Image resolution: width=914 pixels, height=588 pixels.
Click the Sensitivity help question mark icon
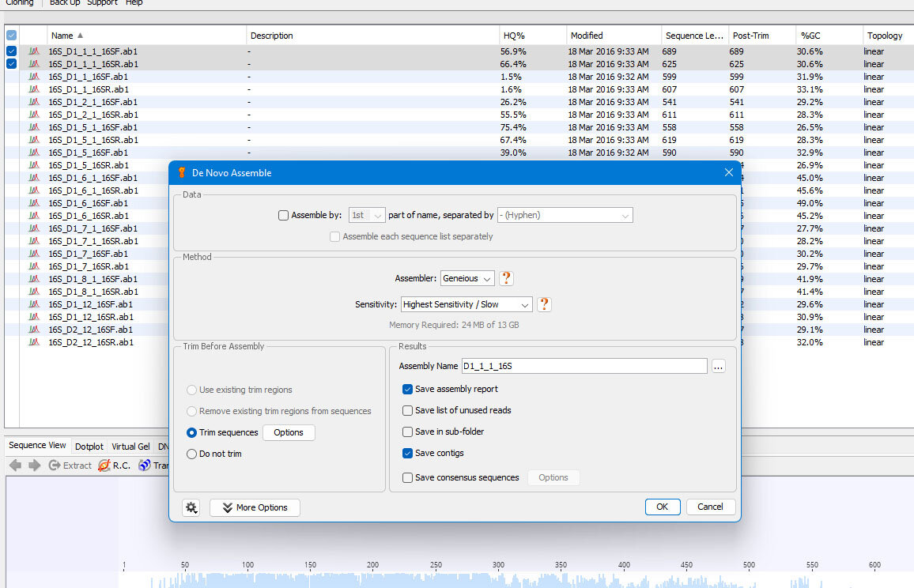tap(544, 304)
